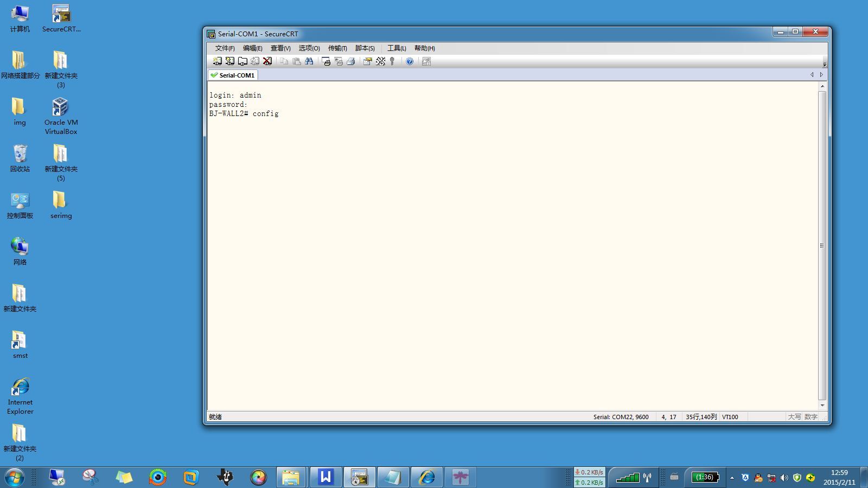Click the volume speaker tray icon
The width and height of the screenshot is (868, 488).
click(x=784, y=478)
